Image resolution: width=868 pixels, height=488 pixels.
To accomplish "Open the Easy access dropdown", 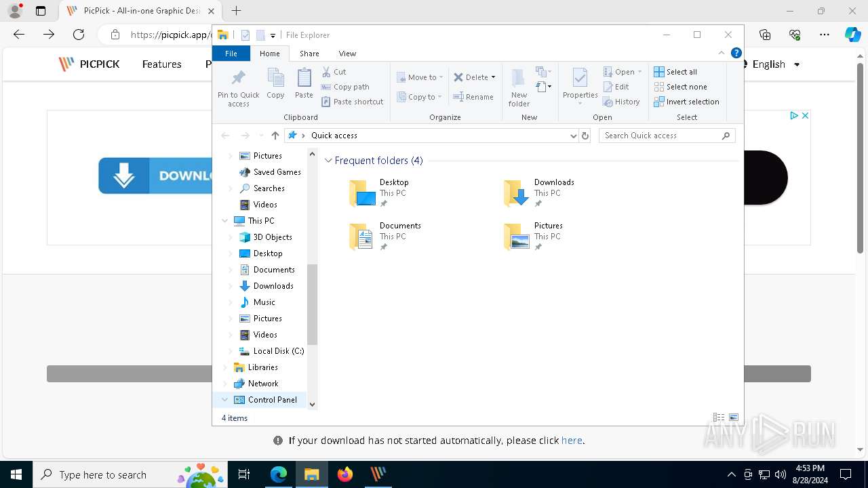I will 544,87.
